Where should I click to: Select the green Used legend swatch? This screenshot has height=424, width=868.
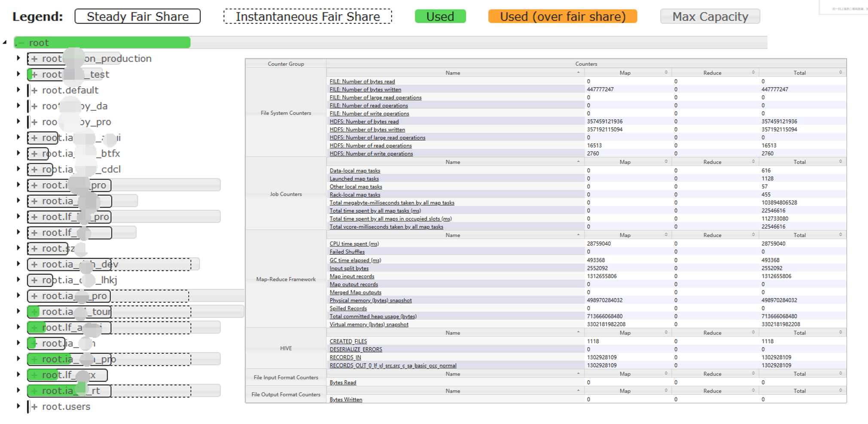point(440,16)
